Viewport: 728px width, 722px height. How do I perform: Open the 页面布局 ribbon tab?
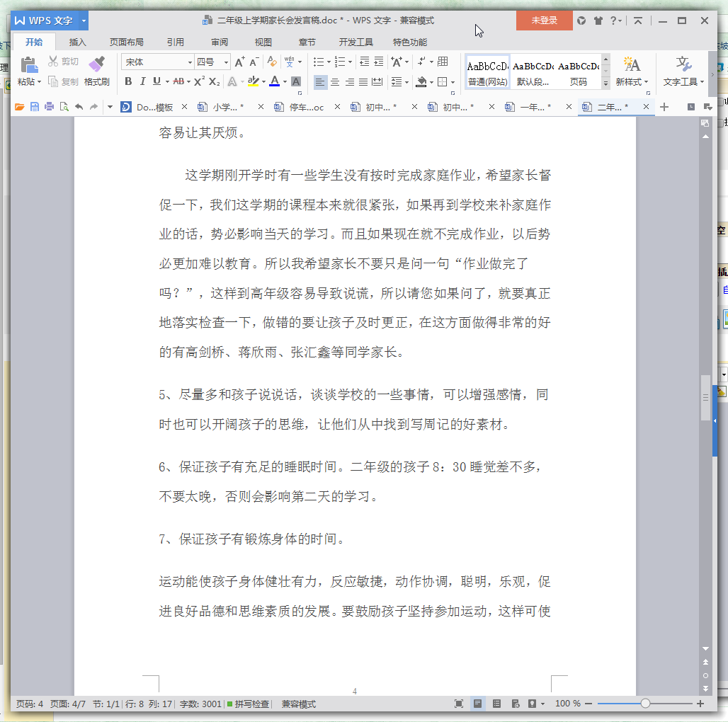coord(126,42)
